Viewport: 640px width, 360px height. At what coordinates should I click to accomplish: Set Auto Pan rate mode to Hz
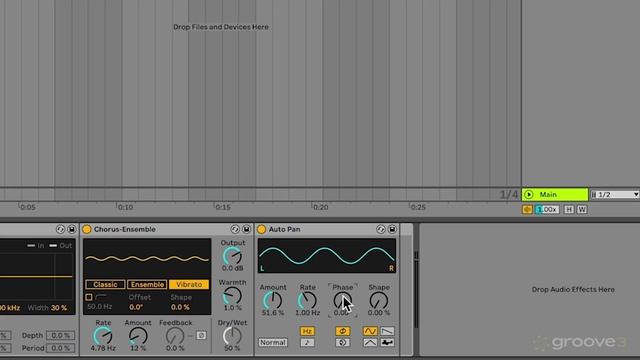click(307, 331)
